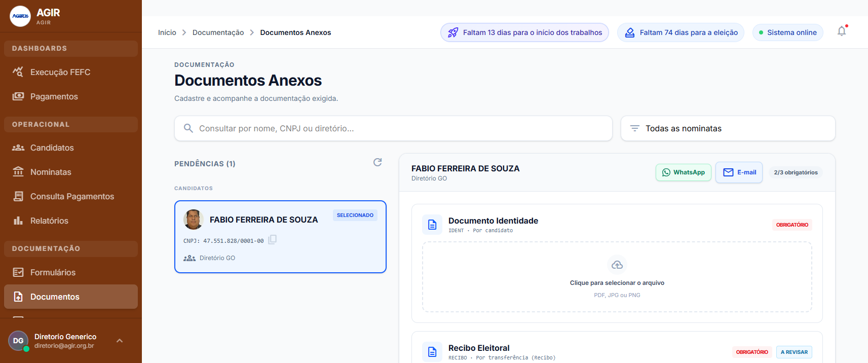
Task: Click the PENDÊNCIAS (1) heading
Action: coord(205,164)
